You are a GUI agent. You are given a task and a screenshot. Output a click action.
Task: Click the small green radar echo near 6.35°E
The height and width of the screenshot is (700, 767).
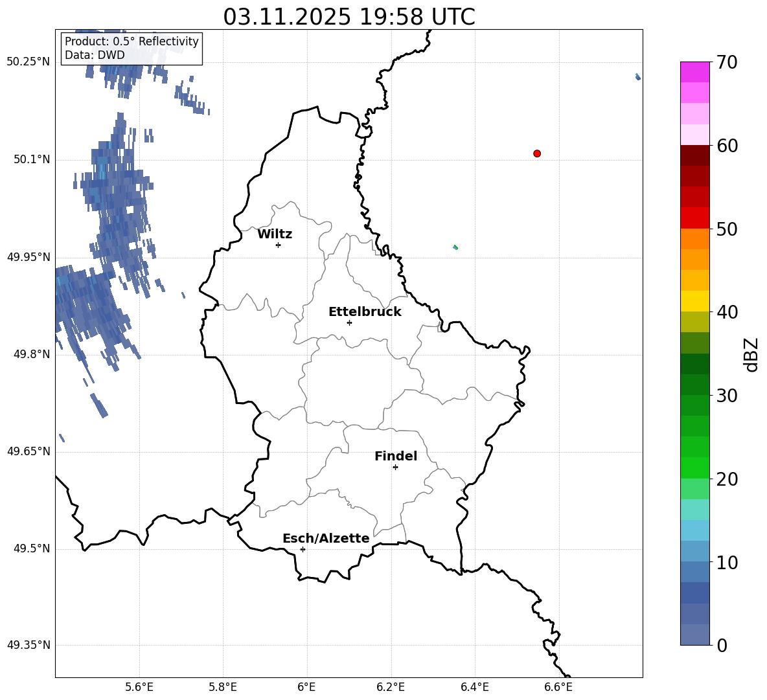coord(455,247)
